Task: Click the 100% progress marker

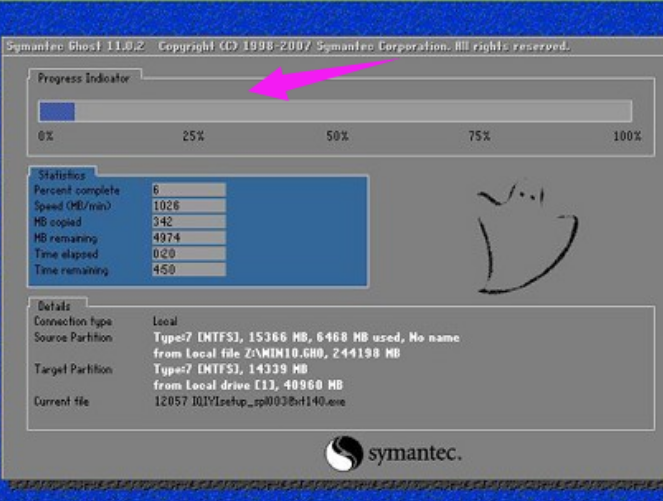Action: (x=627, y=136)
